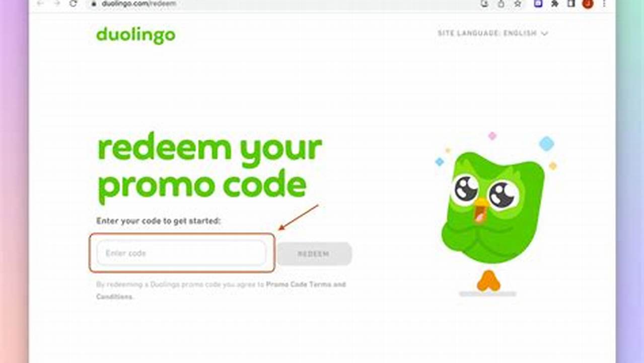Click the purple extension icon in toolbar
644x363 pixels.
tap(538, 4)
